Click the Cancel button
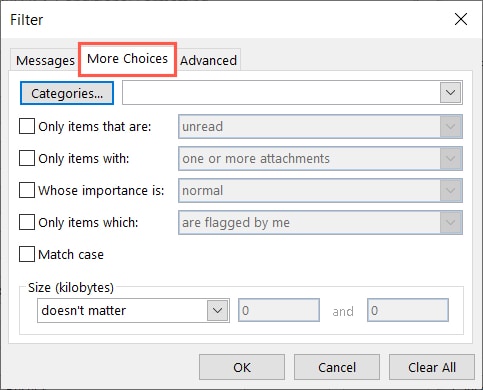483x390 pixels. coord(337,367)
